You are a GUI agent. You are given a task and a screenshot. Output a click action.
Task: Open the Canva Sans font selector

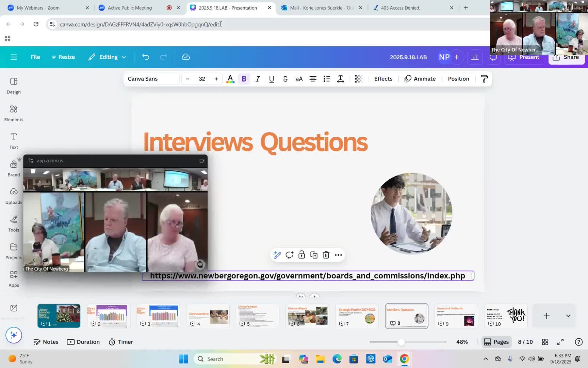point(152,79)
